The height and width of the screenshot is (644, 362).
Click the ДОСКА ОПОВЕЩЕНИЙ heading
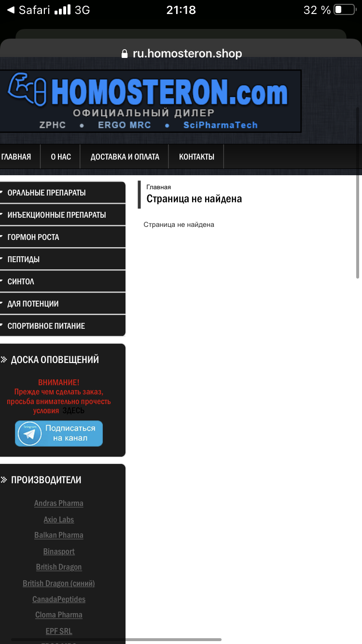55,360
